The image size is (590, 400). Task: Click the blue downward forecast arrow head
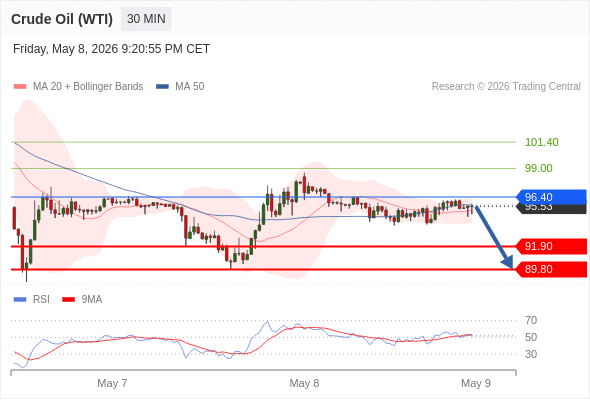pos(508,262)
